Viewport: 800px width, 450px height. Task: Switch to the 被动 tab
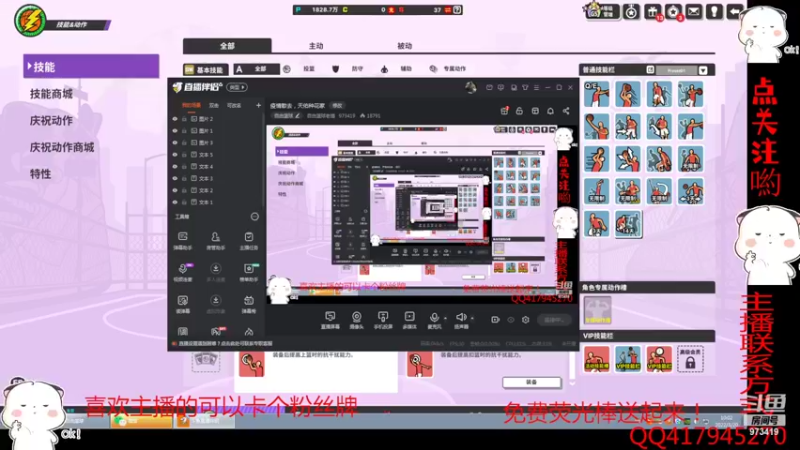pos(405,46)
